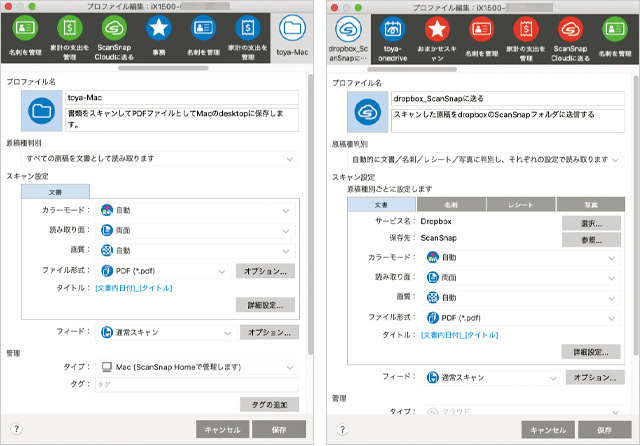Viewport: 640px width, 446px height.
Task: Click キャンセル in left window
Action: (x=222, y=429)
